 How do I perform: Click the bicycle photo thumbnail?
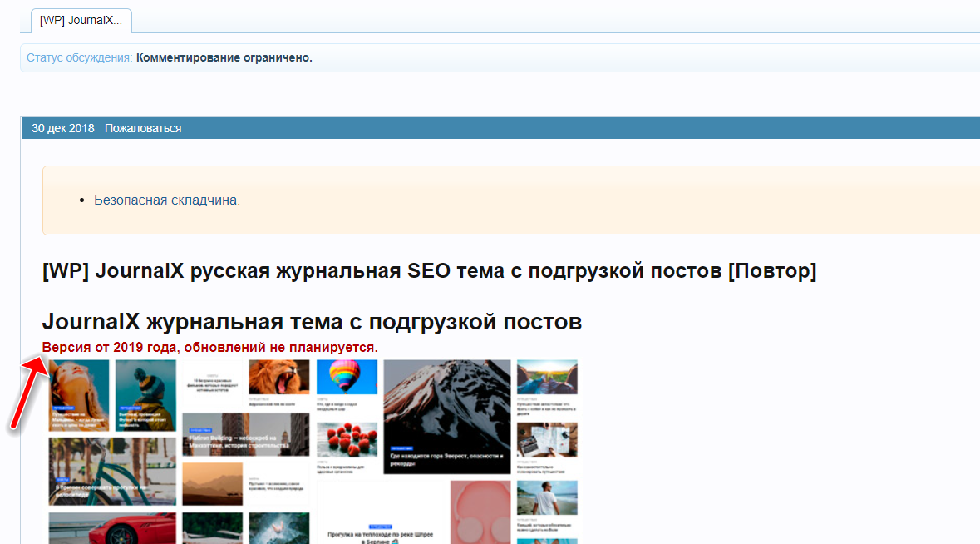112,472
